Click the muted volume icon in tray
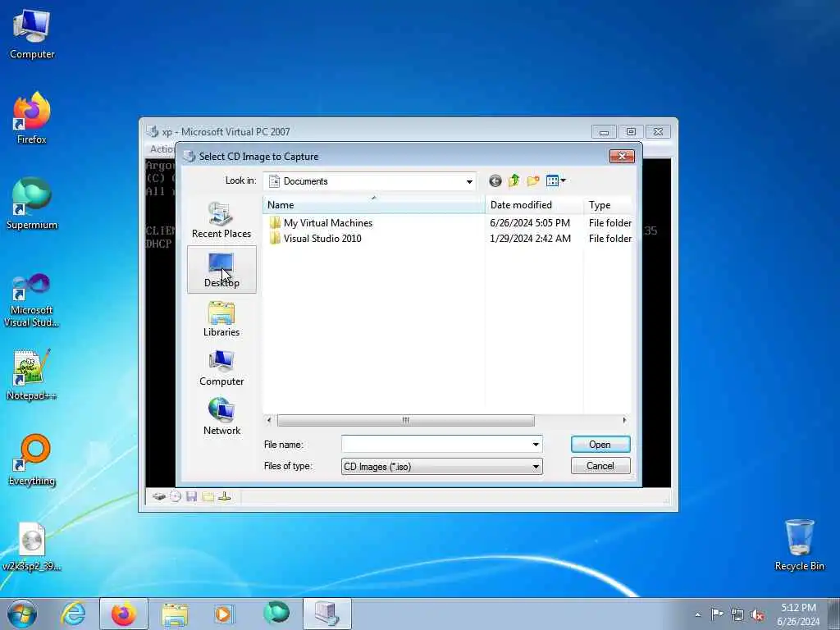 tap(757, 614)
